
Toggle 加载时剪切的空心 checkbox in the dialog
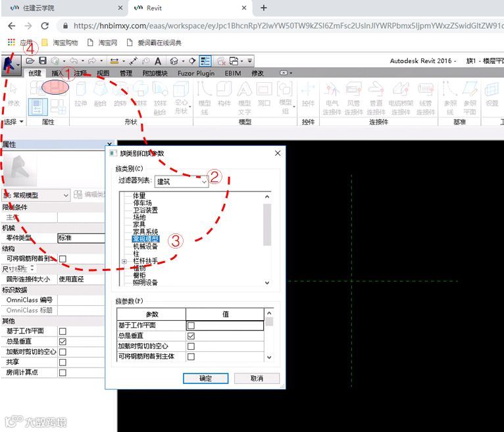191,347
